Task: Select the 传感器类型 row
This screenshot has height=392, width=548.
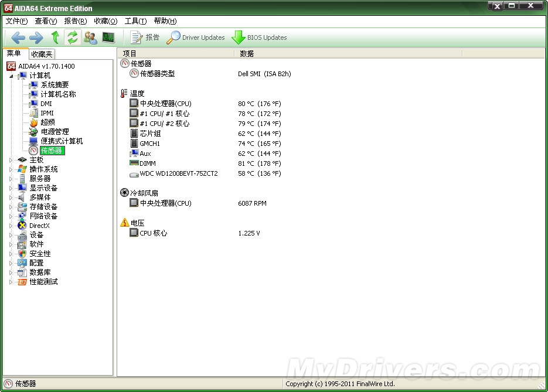Action: [210, 74]
